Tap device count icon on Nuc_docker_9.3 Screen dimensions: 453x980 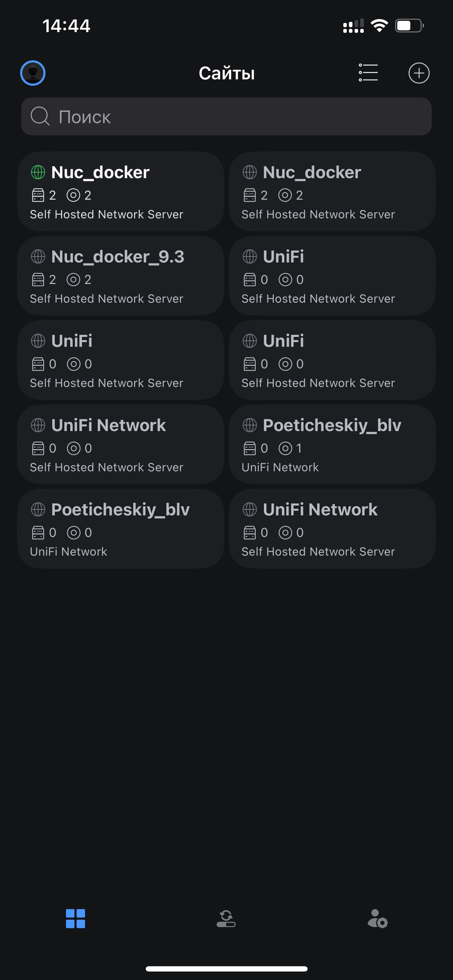click(x=38, y=280)
